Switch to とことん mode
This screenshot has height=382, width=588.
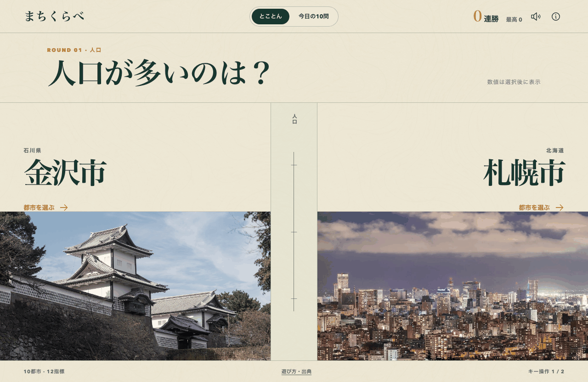(x=271, y=17)
